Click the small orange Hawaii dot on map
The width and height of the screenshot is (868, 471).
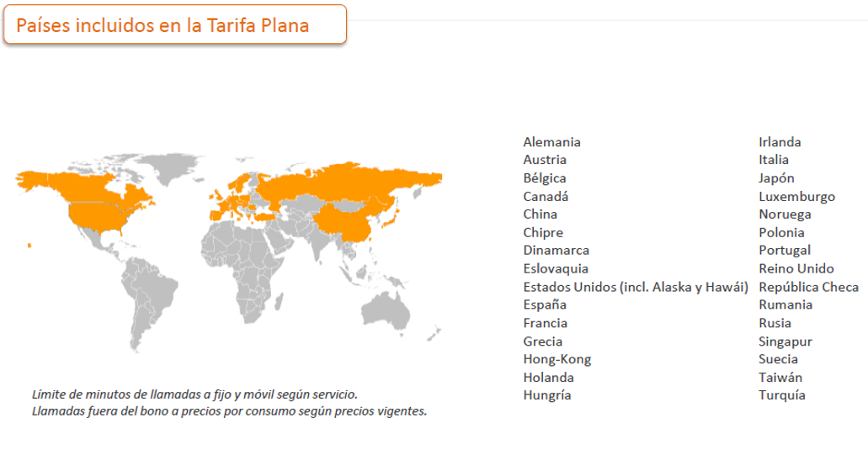click(29, 245)
